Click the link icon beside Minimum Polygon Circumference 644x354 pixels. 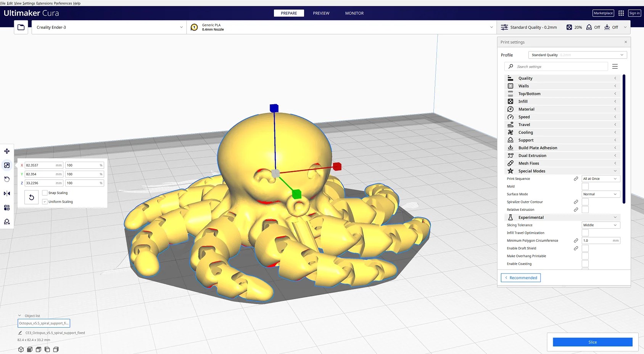click(576, 241)
